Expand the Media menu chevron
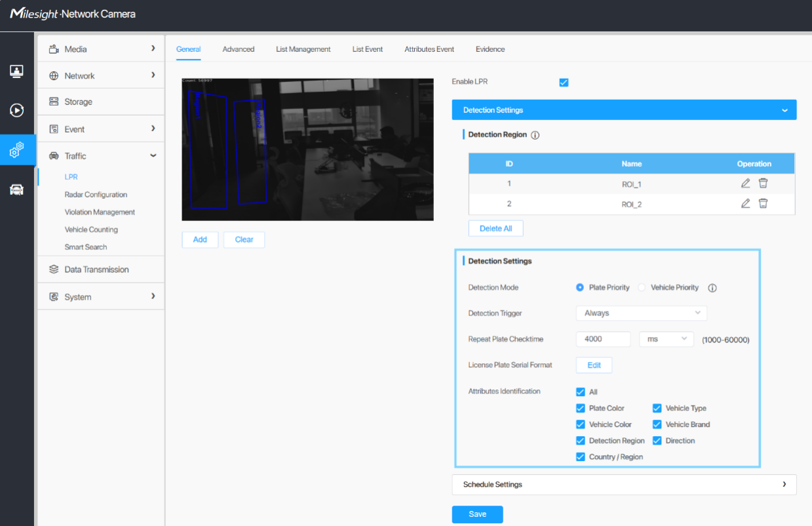 (153, 49)
